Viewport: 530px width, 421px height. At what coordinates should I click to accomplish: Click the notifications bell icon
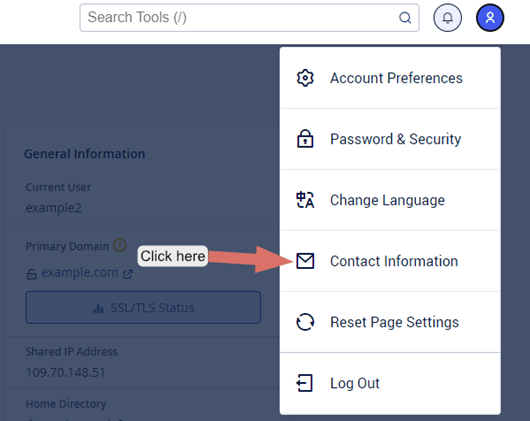click(447, 18)
